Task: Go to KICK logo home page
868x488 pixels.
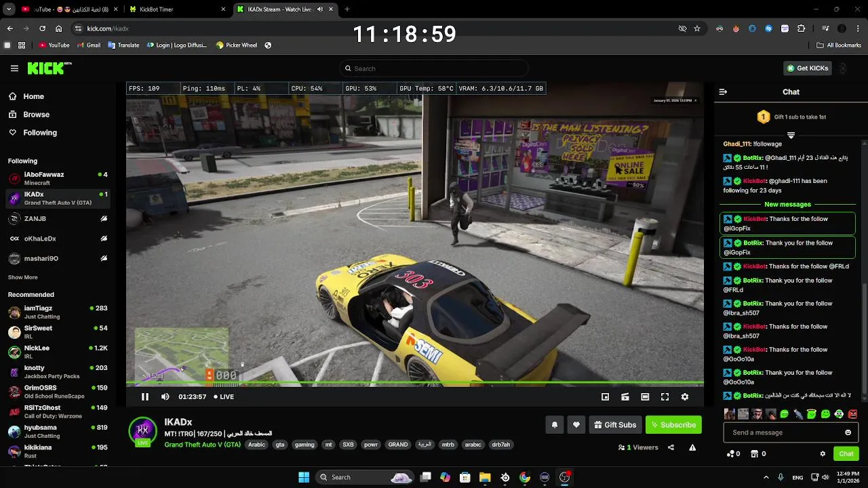Action: tap(49, 68)
